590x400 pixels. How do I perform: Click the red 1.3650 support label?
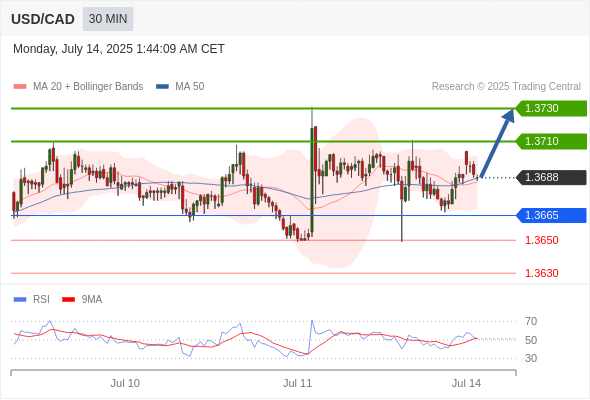tap(542, 240)
